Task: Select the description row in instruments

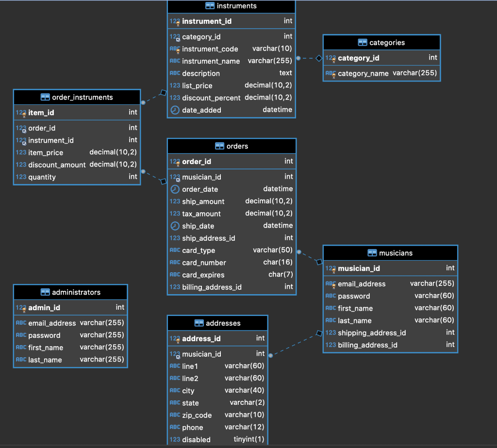Action: (x=231, y=73)
